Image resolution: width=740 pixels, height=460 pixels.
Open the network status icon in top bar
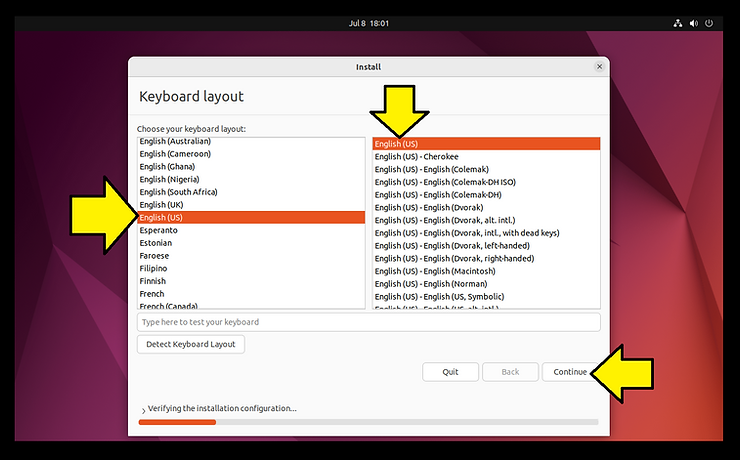click(678, 23)
